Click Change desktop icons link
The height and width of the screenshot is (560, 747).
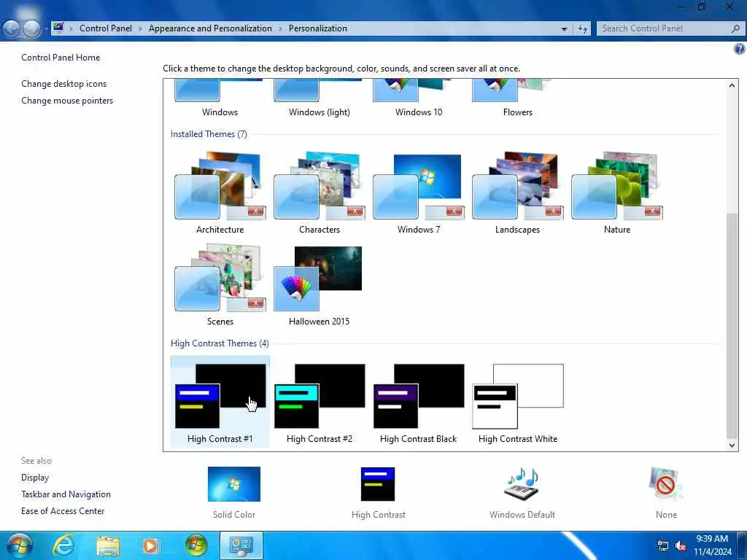64,84
